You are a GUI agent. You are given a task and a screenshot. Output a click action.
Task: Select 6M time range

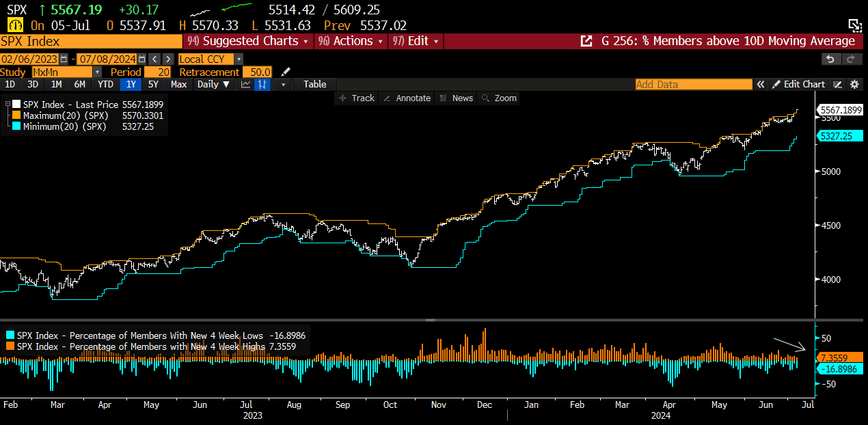pyautogui.click(x=79, y=84)
